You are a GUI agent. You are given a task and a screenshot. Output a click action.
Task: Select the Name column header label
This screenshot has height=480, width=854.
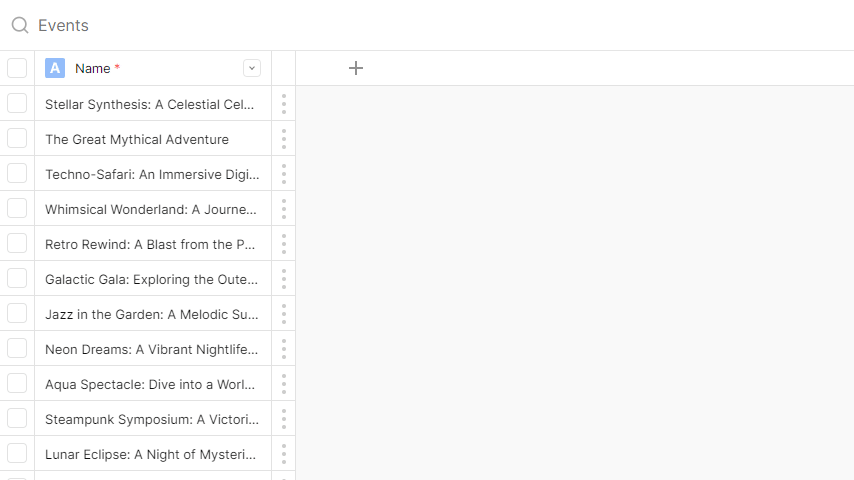tap(93, 69)
